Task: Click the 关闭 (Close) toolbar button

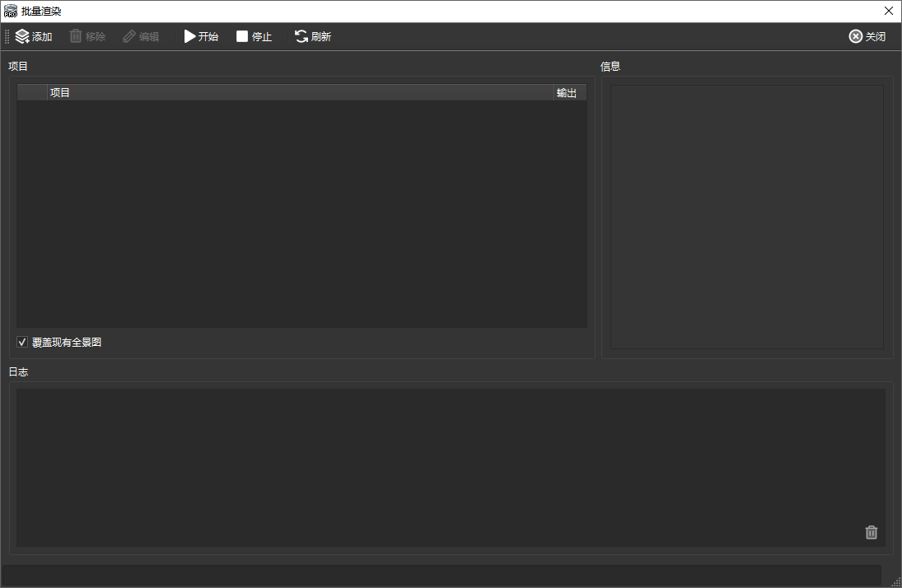Action: (x=867, y=37)
